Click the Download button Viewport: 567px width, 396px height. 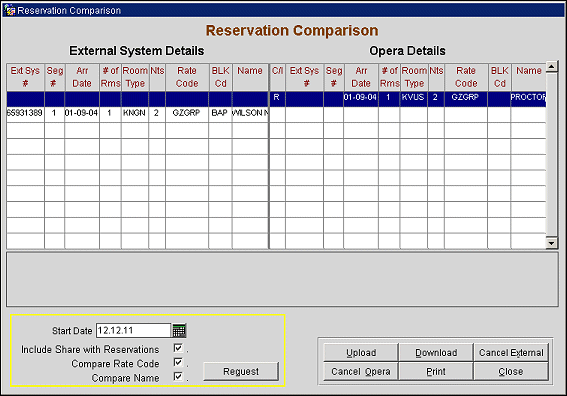[x=436, y=353]
